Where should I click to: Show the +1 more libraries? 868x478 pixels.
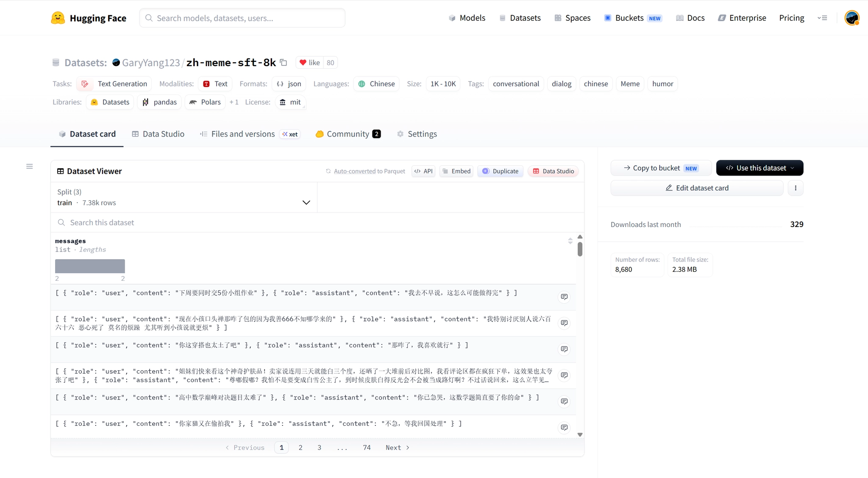(234, 102)
